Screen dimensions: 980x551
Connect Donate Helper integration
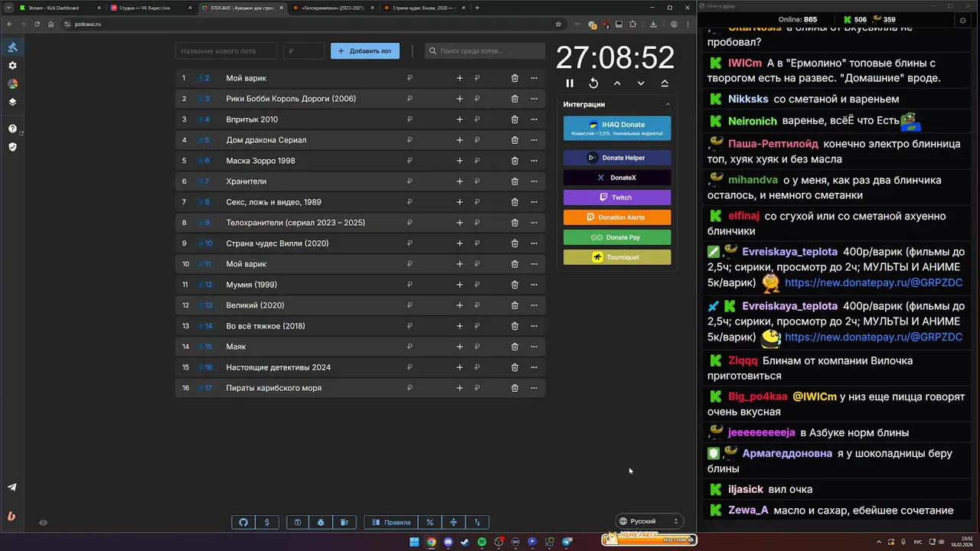(617, 158)
